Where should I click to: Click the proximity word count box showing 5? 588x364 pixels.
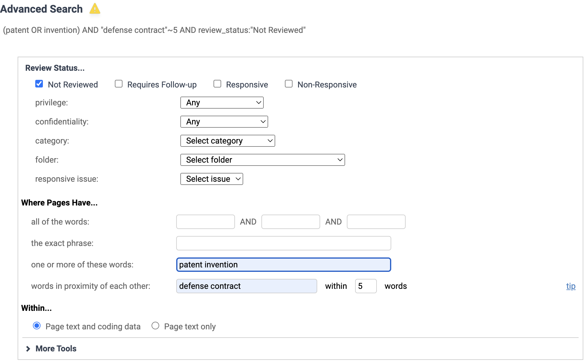[365, 286]
